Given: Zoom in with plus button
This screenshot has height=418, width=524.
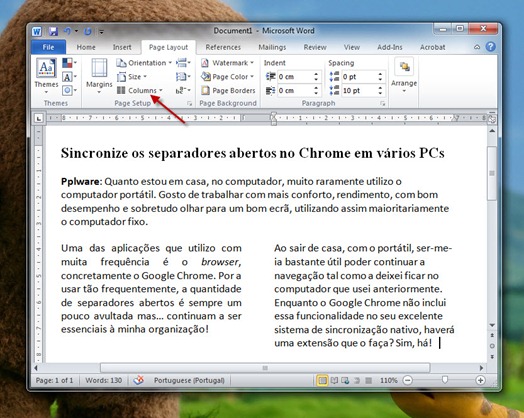Looking at the screenshot, I should pyautogui.click(x=480, y=380).
